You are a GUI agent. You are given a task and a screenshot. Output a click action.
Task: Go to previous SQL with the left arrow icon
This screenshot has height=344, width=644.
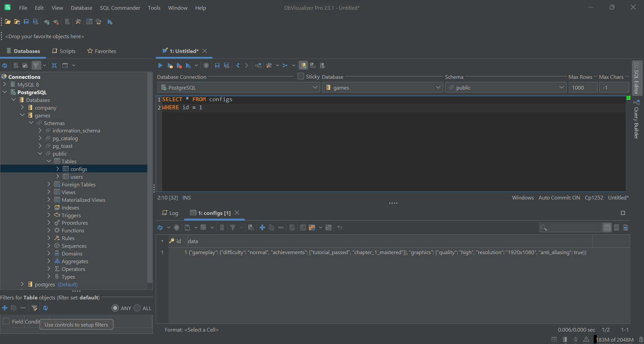tap(238, 65)
